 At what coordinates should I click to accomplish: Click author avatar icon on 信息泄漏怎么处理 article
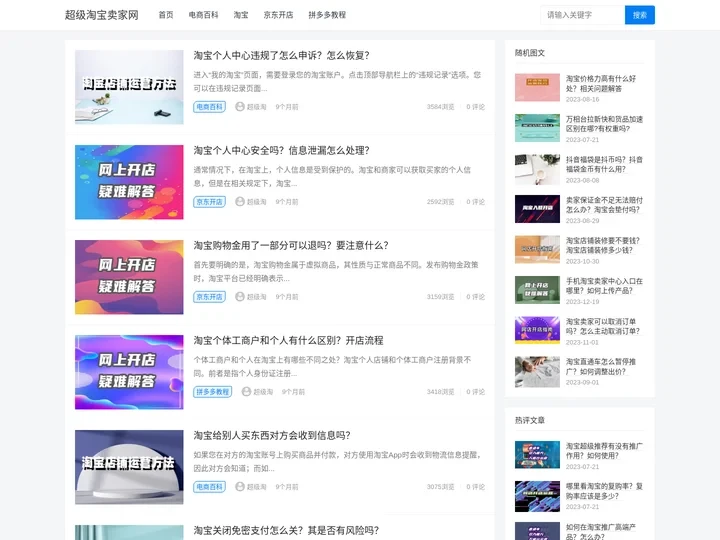(x=240, y=202)
